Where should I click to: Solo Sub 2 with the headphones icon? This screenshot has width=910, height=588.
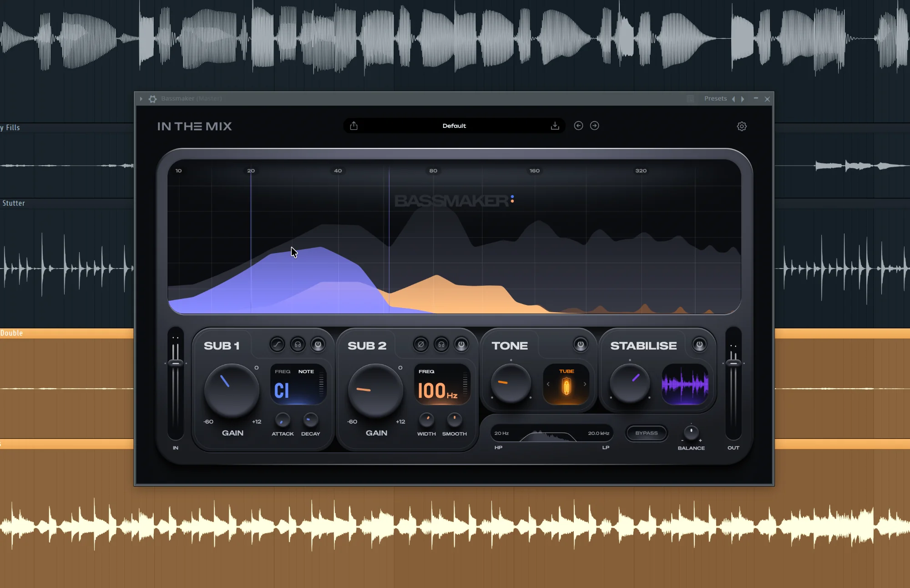441,345
